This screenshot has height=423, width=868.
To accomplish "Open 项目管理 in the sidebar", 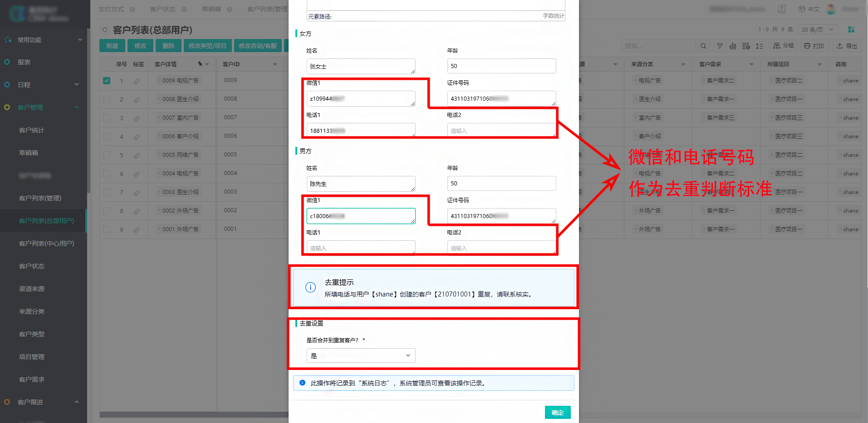I will tap(32, 357).
